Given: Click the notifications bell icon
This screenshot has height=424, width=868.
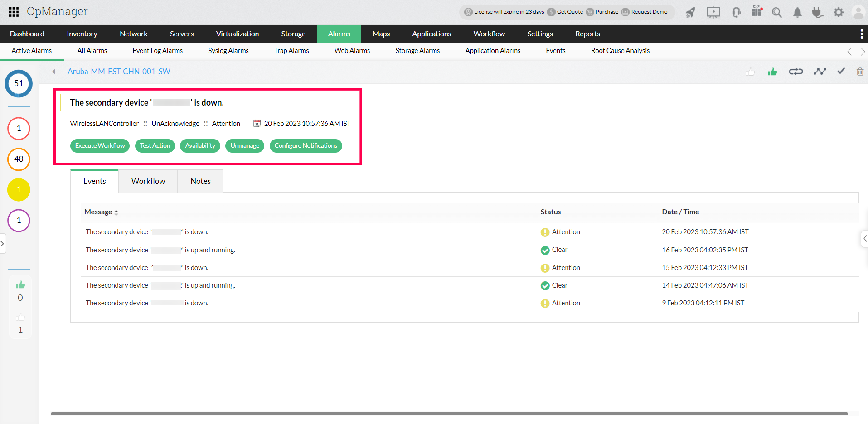Looking at the screenshot, I should (x=797, y=12).
